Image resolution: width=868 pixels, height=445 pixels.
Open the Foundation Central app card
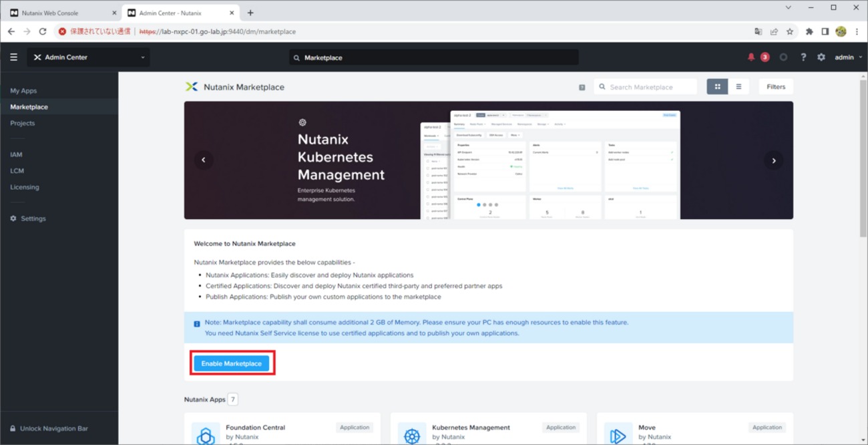282,429
